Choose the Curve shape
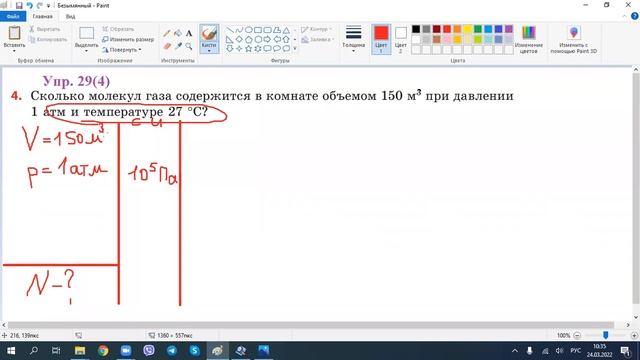This screenshot has height=360, width=640. (239, 30)
